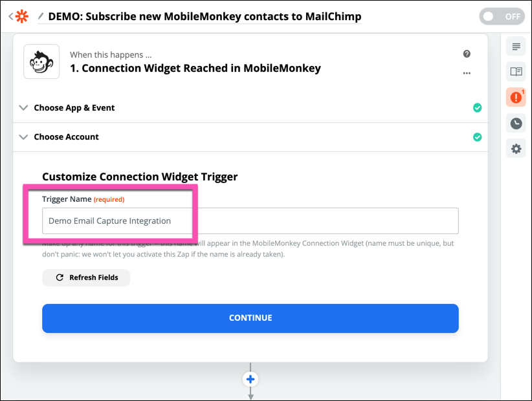Go back using the left chevron
This screenshot has height=401, width=532.
(x=10, y=16)
